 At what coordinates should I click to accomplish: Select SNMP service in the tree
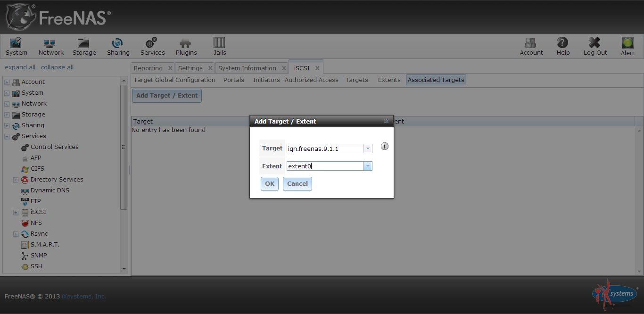pos(39,256)
